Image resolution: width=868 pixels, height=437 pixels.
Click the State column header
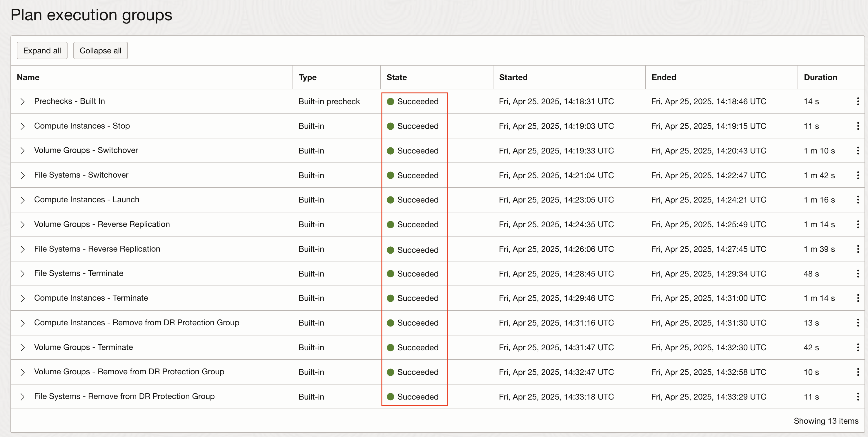[397, 77]
